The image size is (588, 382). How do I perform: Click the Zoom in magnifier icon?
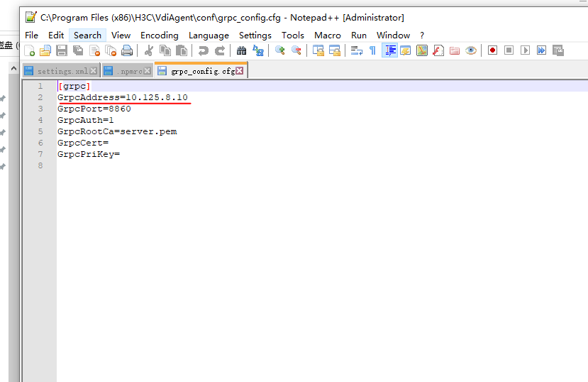pyautogui.click(x=279, y=50)
